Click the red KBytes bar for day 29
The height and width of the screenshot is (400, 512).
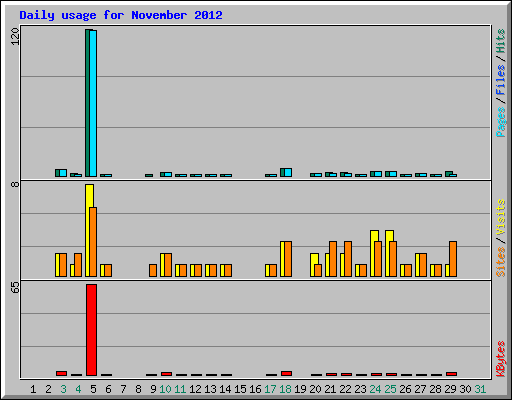click(451, 374)
